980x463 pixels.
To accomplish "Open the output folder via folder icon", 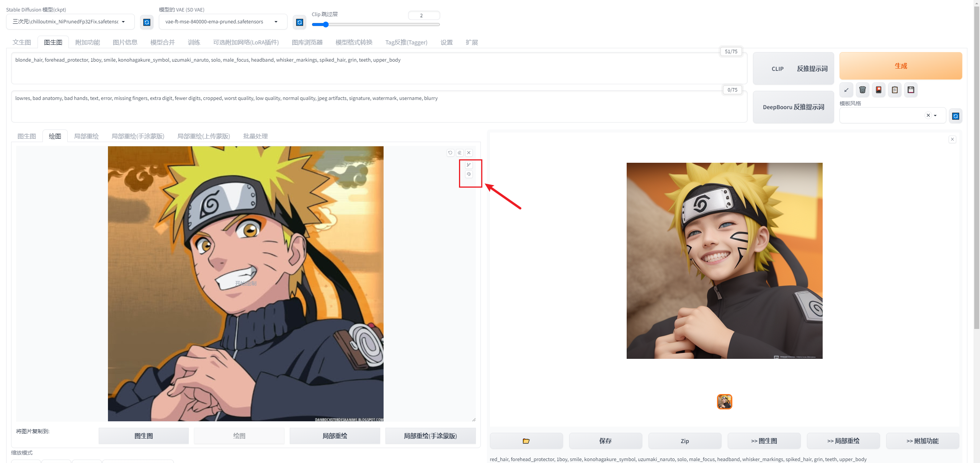I will [x=526, y=441].
